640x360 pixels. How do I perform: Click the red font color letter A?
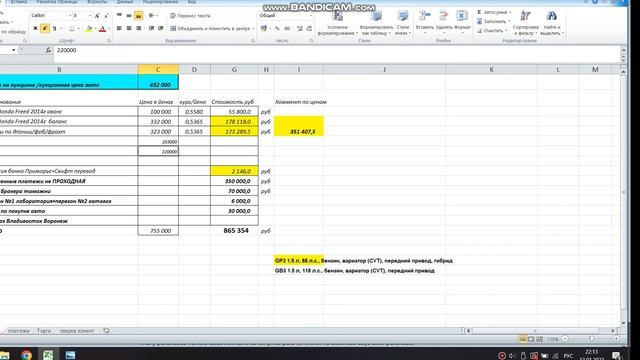[102, 29]
